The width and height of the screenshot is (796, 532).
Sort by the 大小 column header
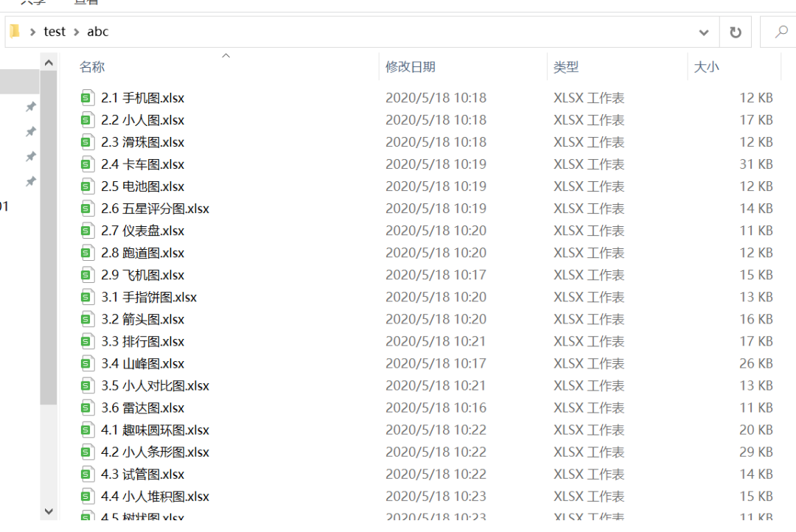pos(706,66)
